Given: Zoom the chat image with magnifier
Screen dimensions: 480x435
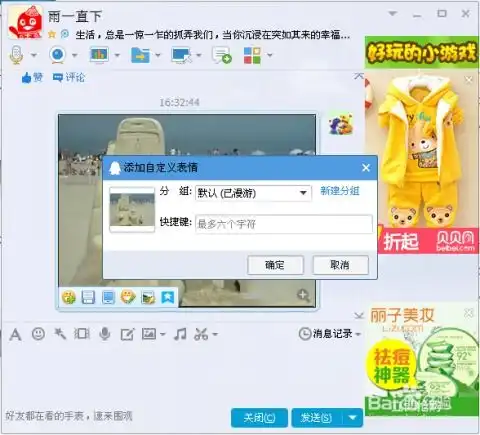Looking at the screenshot, I should pos(303,295).
